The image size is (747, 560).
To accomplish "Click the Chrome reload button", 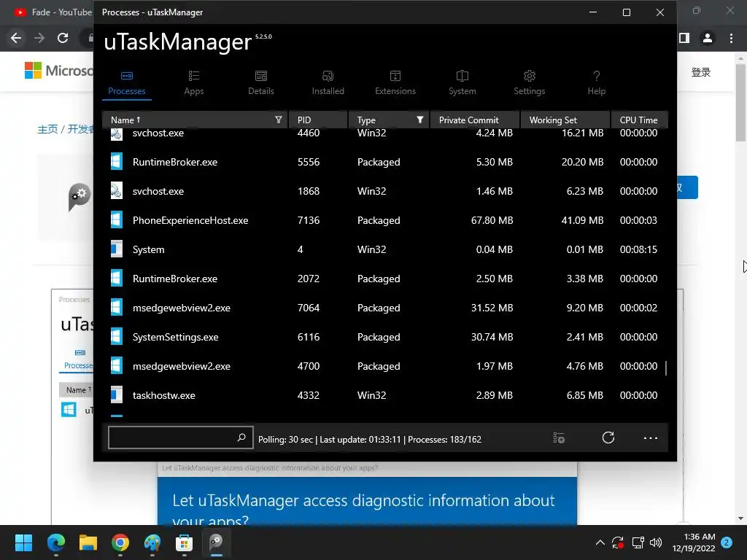I will click(x=63, y=38).
